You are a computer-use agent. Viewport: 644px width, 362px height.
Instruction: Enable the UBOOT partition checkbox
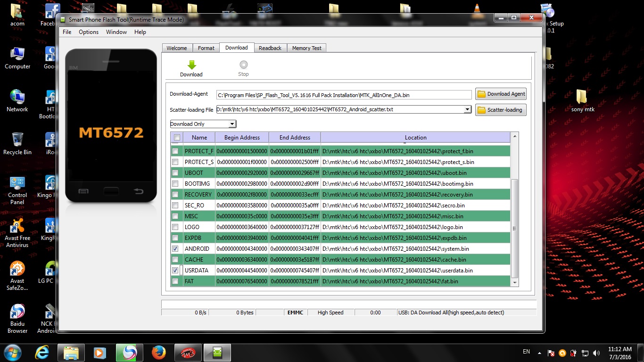(x=175, y=173)
